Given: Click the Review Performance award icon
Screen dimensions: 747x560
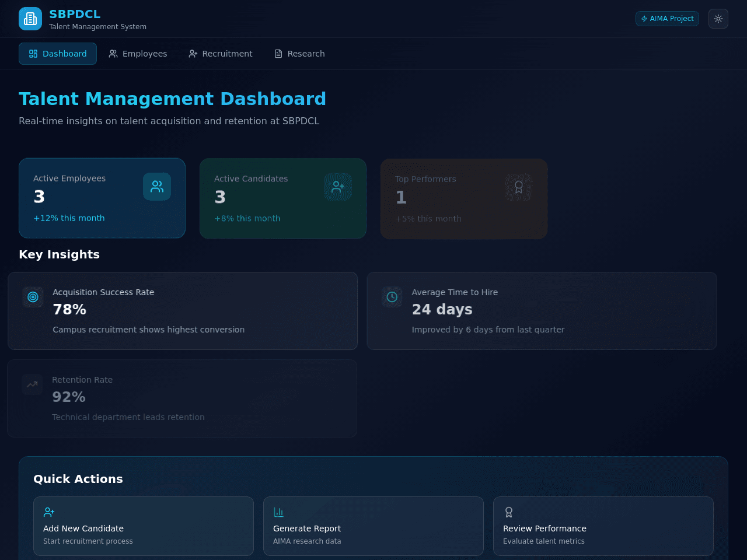Looking at the screenshot, I should 509,512.
